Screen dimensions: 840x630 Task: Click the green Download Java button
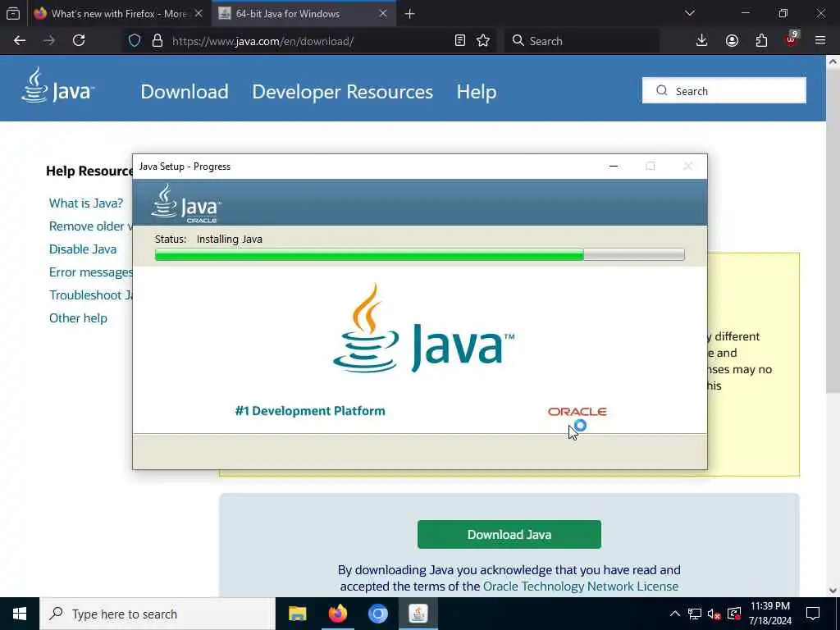(509, 535)
